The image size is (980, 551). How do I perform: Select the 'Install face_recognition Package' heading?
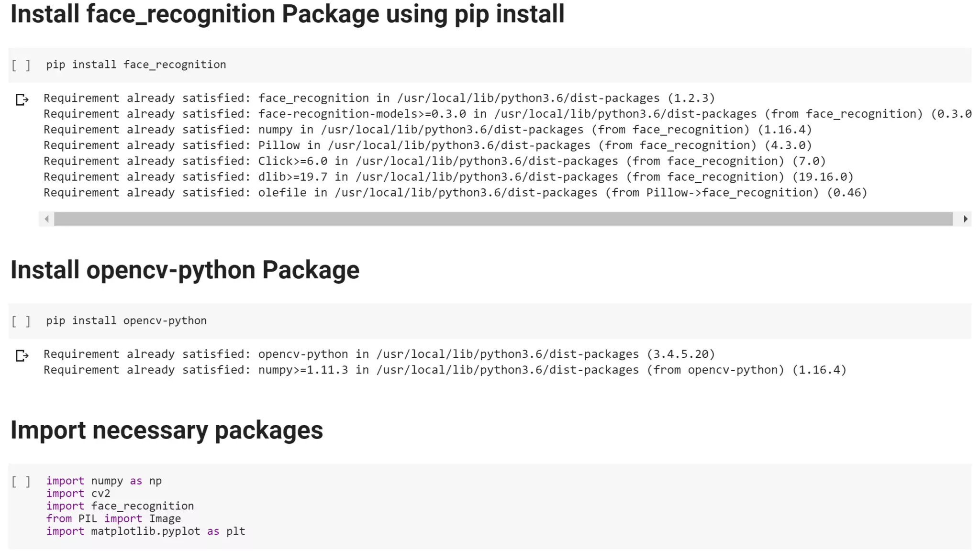click(287, 14)
